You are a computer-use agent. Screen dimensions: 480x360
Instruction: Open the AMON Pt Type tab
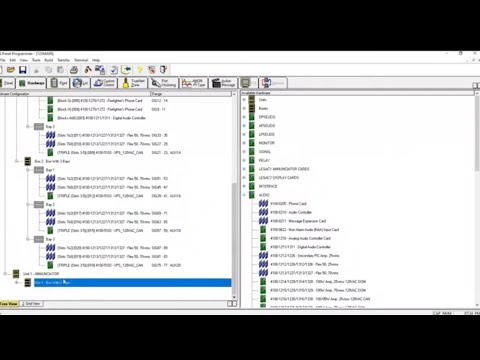pyautogui.click(x=194, y=83)
